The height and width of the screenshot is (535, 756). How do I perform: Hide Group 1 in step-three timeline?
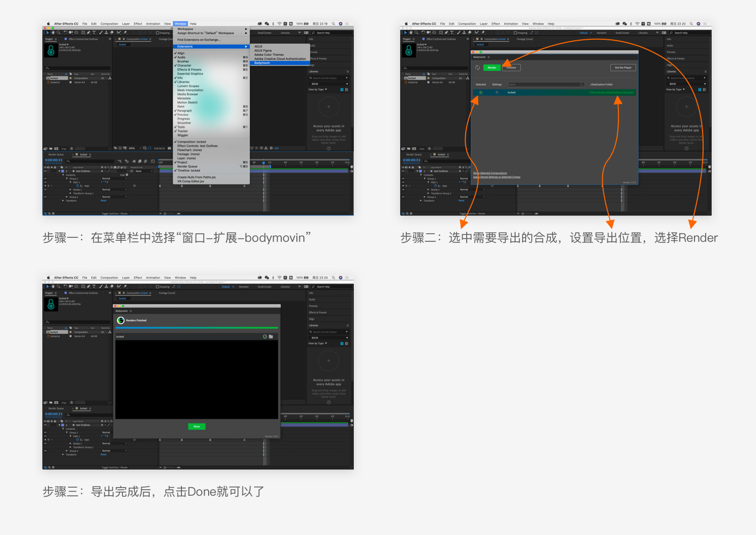[x=45, y=432]
